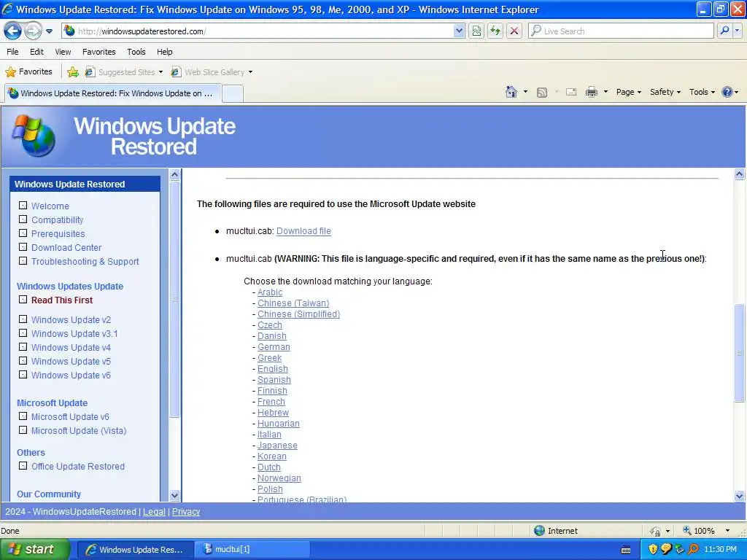
Task: Open the Tools menu in menu bar
Action: (x=136, y=52)
